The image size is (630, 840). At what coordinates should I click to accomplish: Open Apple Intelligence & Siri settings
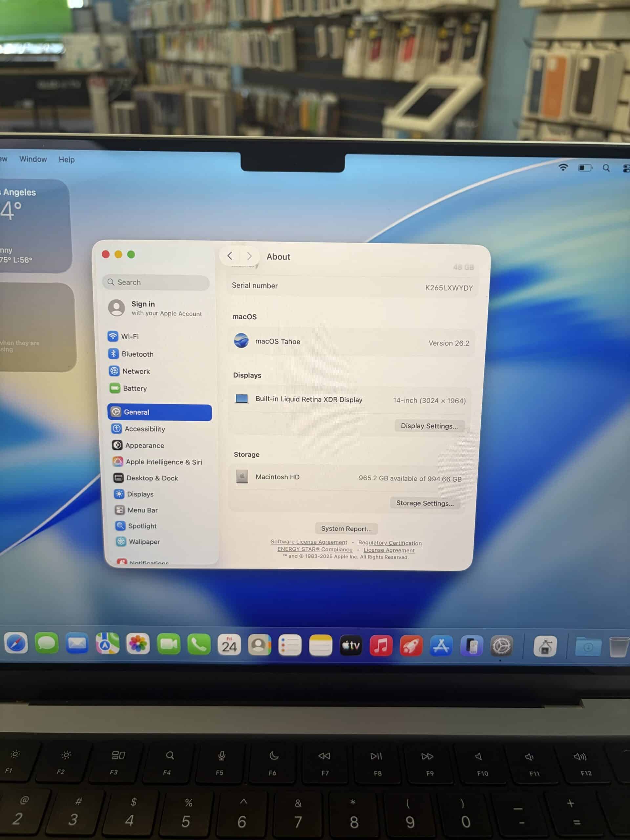pos(163,462)
